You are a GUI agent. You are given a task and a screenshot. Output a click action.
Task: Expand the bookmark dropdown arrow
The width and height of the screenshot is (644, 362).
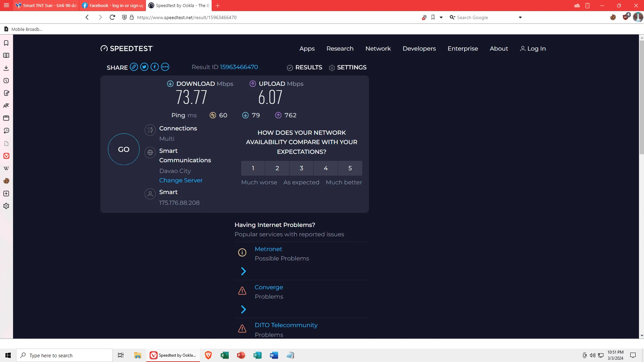(441, 17)
